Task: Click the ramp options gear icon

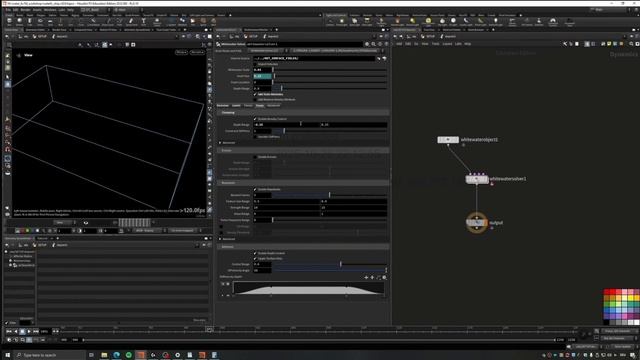Action: [384, 278]
